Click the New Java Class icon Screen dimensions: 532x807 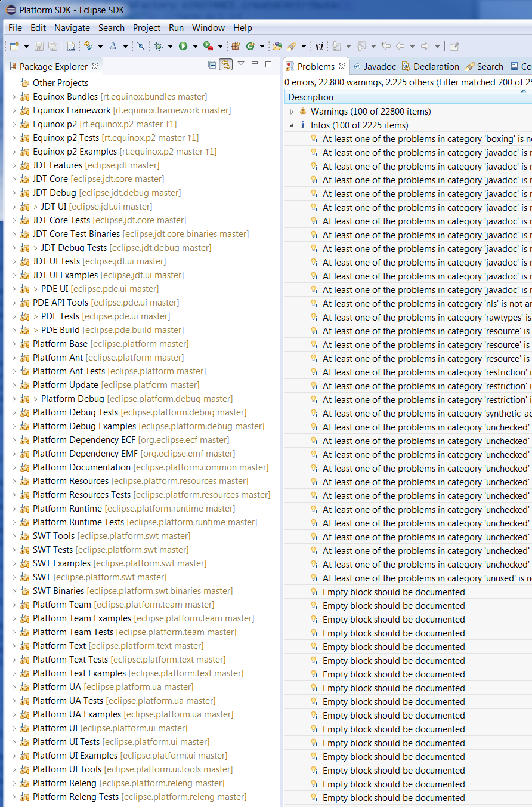coord(250,46)
